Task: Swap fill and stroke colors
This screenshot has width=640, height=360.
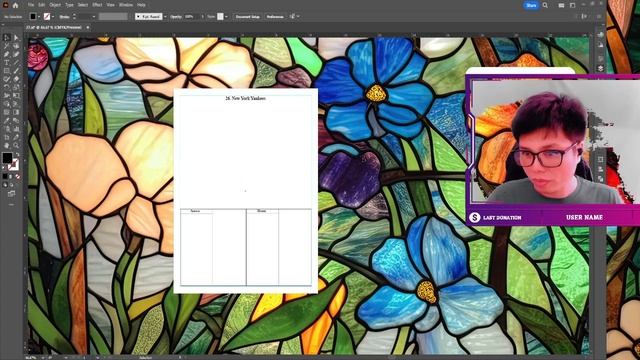Action: [x=18, y=154]
